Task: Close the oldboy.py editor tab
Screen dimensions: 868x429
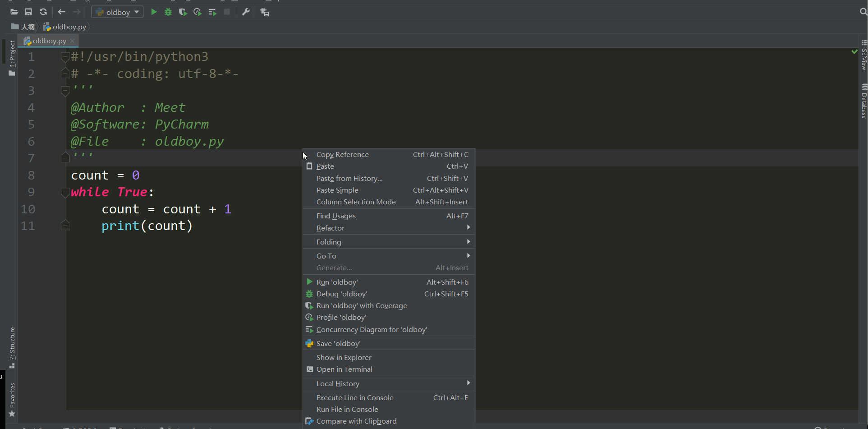Action: tap(72, 41)
